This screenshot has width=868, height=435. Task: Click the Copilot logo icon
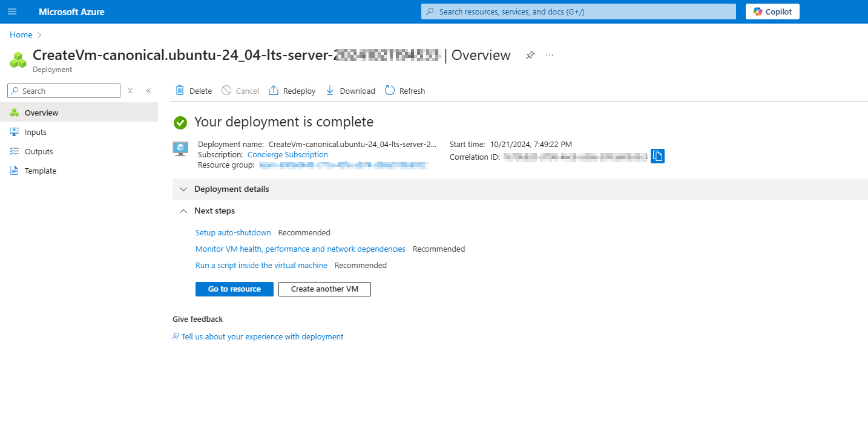point(757,11)
